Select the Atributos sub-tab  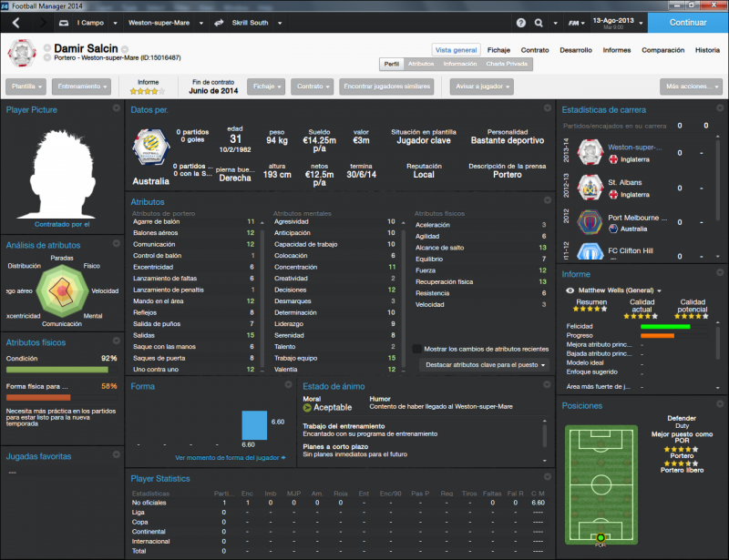[421, 64]
